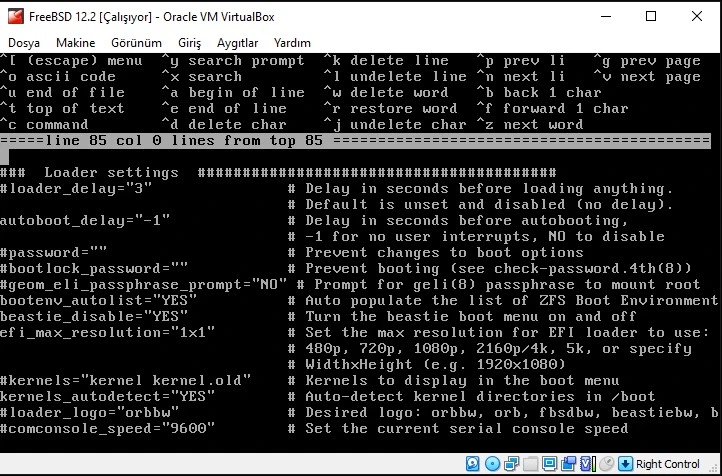Click the ^d delete char help entry
The height and width of the screenshot is (476, 722).
[224, 124]
